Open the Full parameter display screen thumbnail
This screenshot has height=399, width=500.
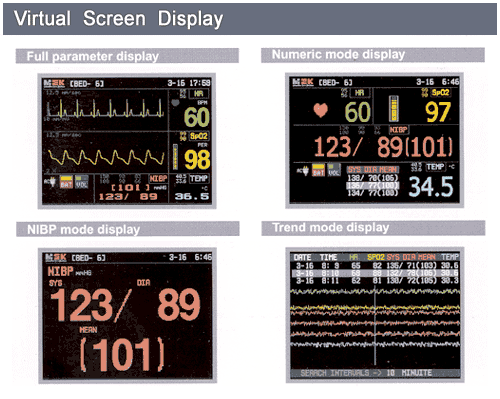click(127, 141)
